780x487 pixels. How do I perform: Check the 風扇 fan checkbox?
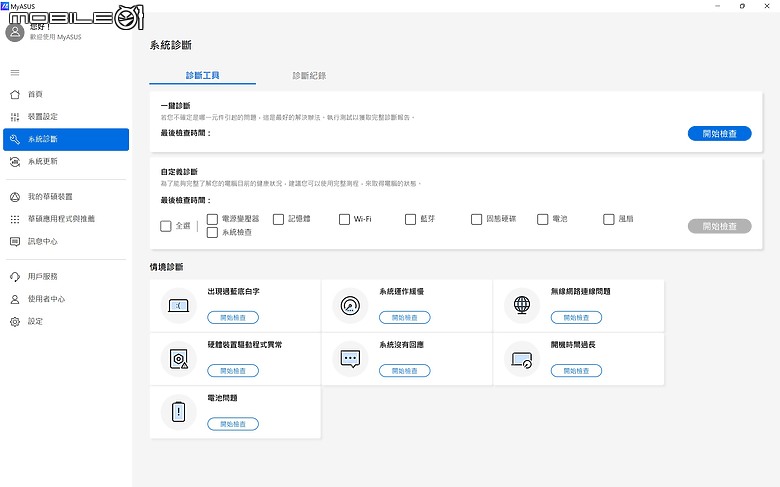(x=609, y=219)
